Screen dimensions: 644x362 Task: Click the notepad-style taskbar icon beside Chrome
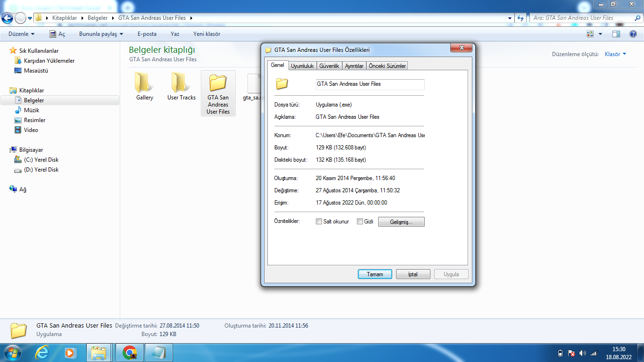(158, 353)
